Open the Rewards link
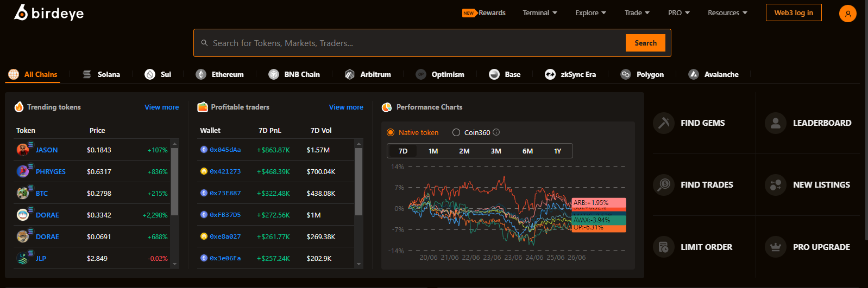 click(x=485, y=12)
